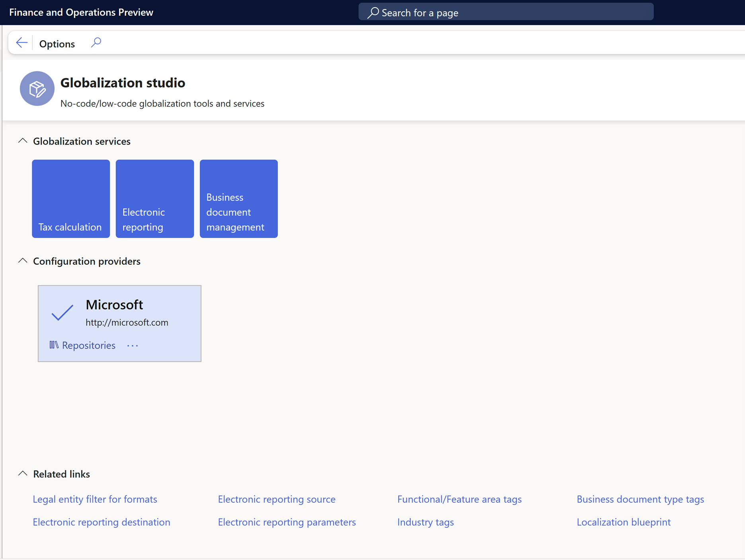Click the Globalization studio cube icon
Screen dimensions: 745x560
pyautogui.click(x=37, y=88)
